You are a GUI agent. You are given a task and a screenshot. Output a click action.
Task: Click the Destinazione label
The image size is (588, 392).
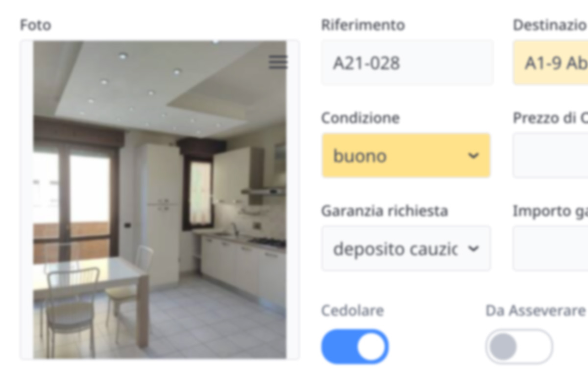550,25
